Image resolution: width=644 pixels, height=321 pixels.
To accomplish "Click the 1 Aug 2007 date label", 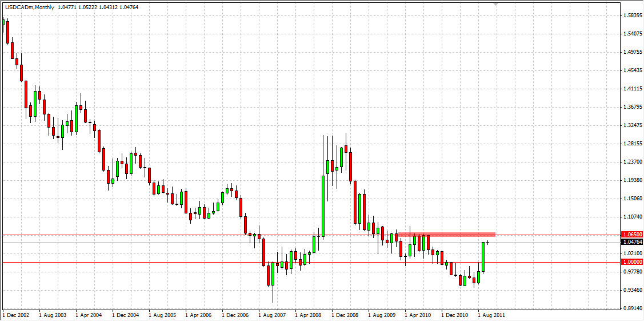I will click(x=273, y=315).
